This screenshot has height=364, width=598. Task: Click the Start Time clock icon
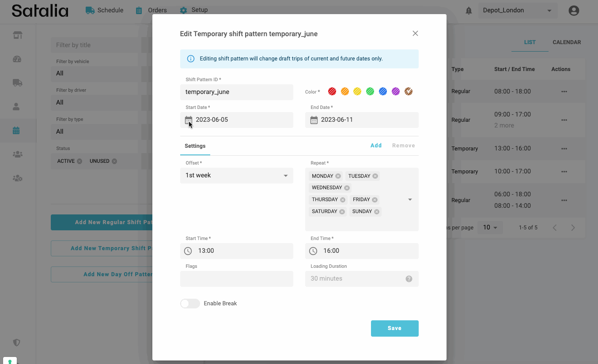click(188, 251)
